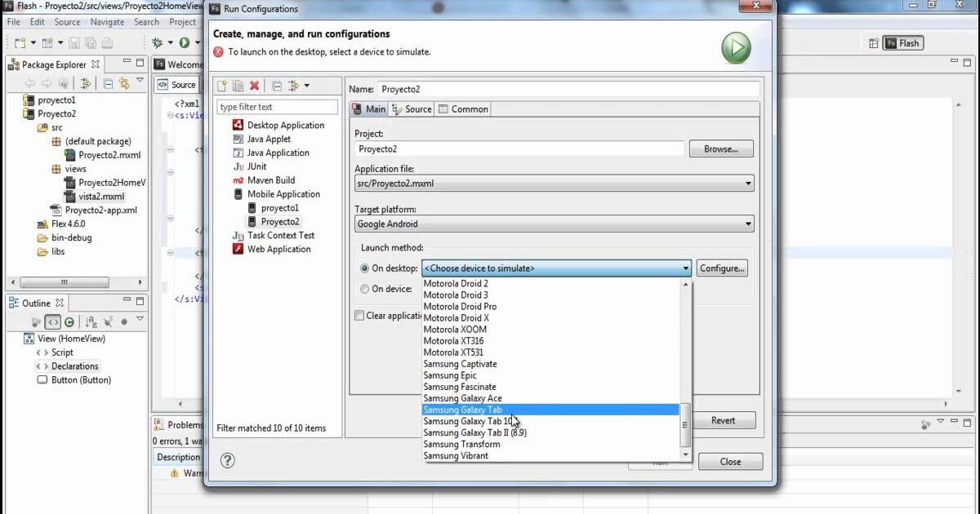Click Link with Editor in Package Explorer
Image resolution: width=980 pixels, height=514 pixels.
point(124,83)
